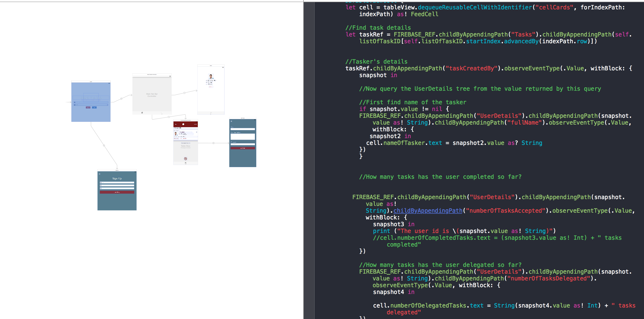Click the close X icon on Sign Up scene
The image size is (644, 319).
99,174
